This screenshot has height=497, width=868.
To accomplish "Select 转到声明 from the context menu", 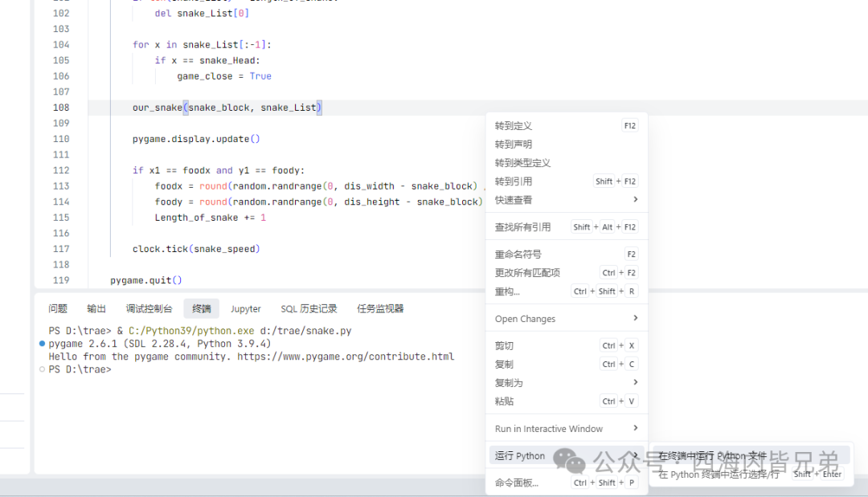I will [567, 145].
